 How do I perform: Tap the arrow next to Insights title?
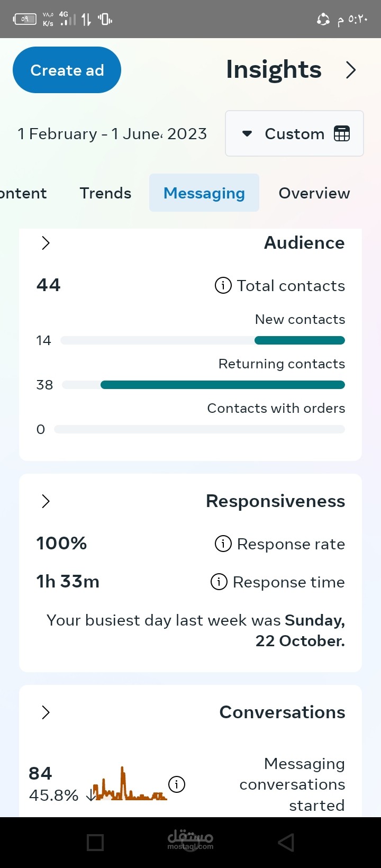click(x=350, y=70)
